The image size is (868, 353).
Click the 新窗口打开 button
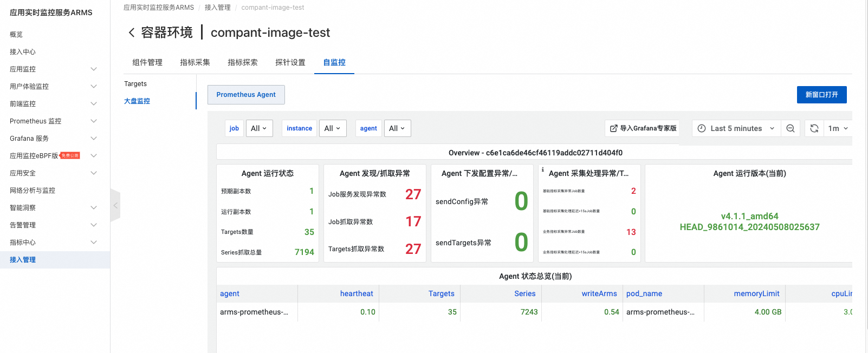(821, 95)
